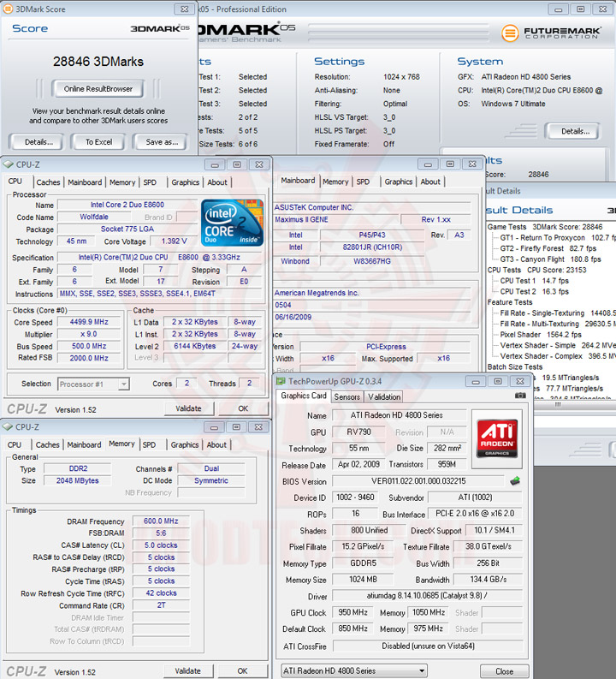Select the Pixel Shader result row
616x679 pixels.
541,335
